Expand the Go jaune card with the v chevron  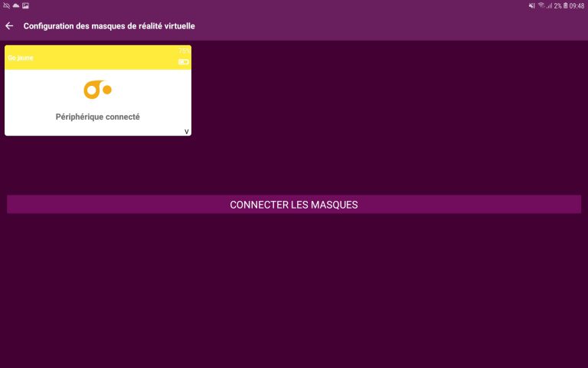point(186,131)
